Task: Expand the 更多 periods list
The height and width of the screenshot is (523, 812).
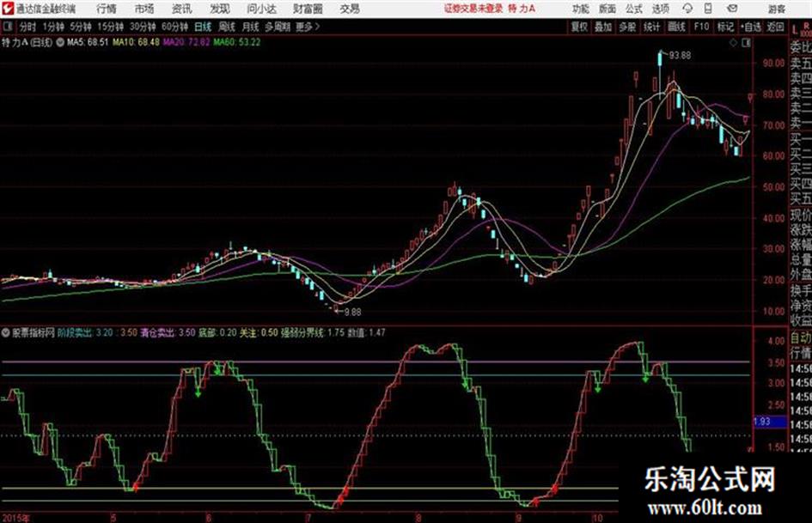Action: click(308, 27)
